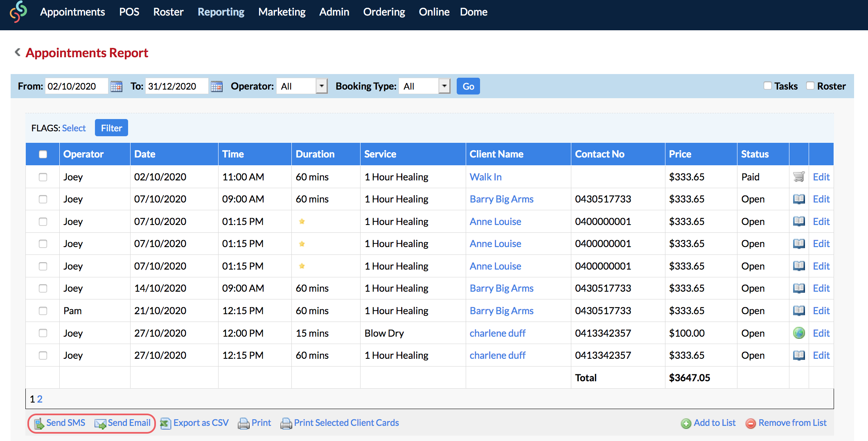The width and height of the screenshot is (868, 441).
Task: Open the Marketing menu
Action: tap(282, 12)
